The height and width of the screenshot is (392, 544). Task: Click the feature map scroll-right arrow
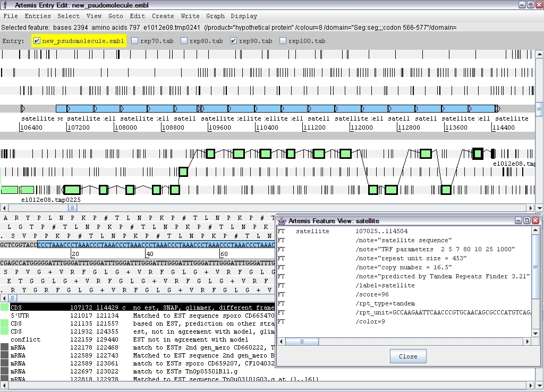point(531,208)
